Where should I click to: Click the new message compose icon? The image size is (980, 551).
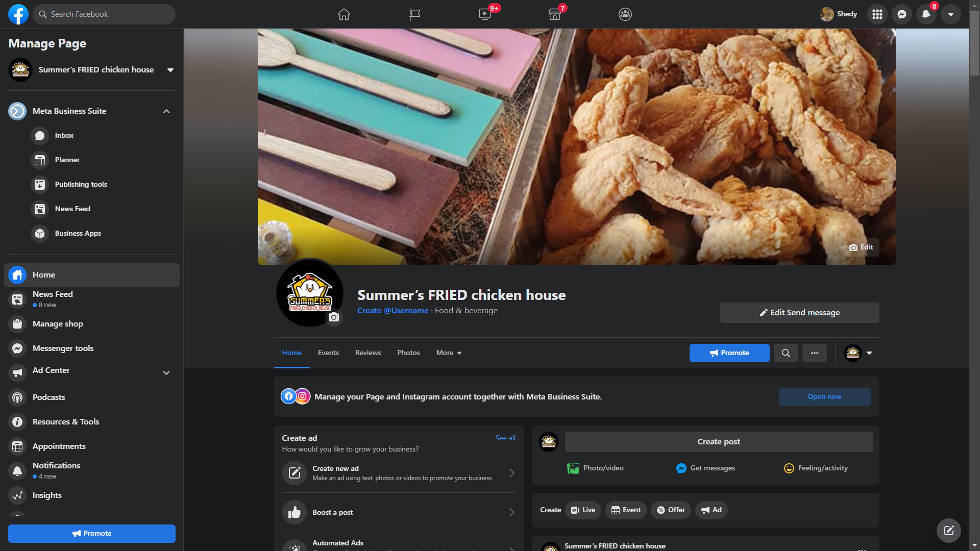pos(948,531)
